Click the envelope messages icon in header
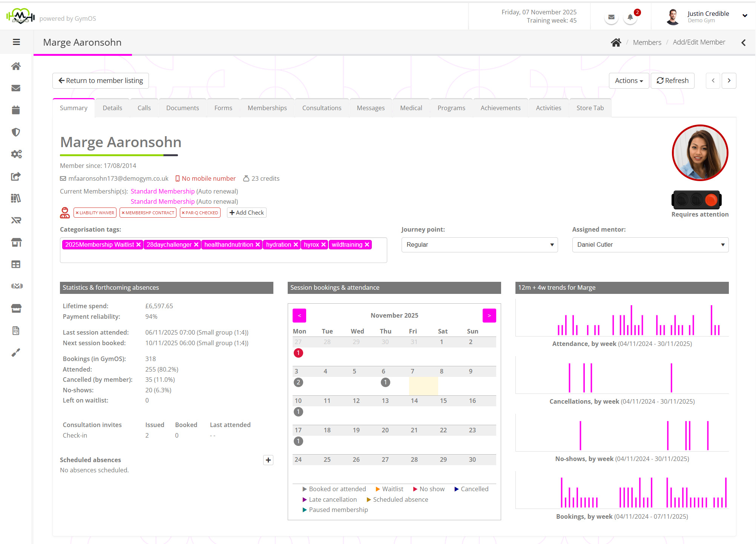Image resolution: width=756 pixels, height=544 pixels. pos(611,17)
